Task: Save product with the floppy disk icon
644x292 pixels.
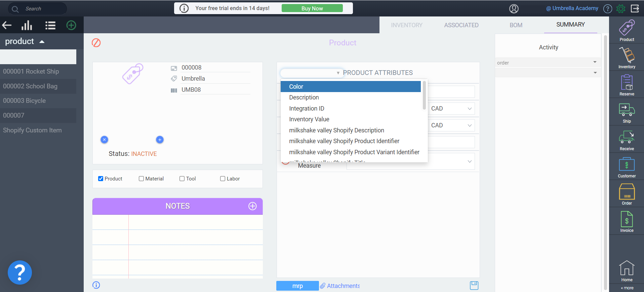Action: (474, 286)
